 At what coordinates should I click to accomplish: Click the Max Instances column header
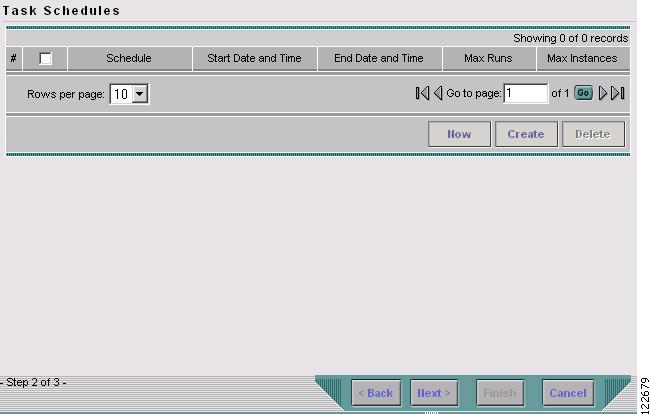(x=582, y=58)
